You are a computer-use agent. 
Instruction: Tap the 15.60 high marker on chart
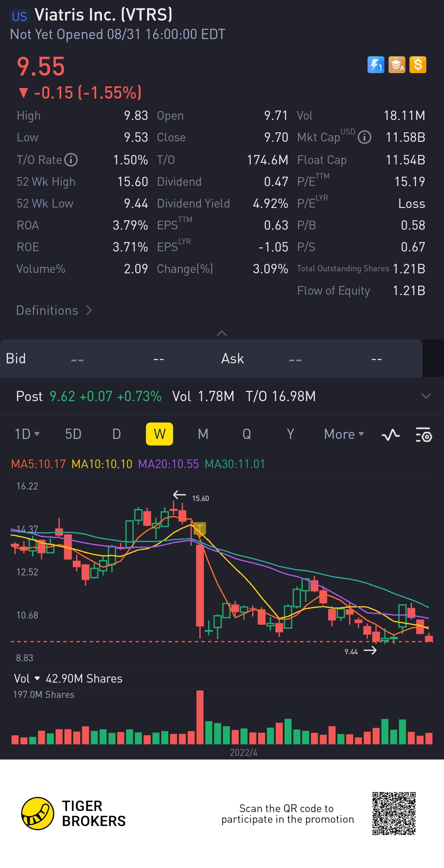201,498
